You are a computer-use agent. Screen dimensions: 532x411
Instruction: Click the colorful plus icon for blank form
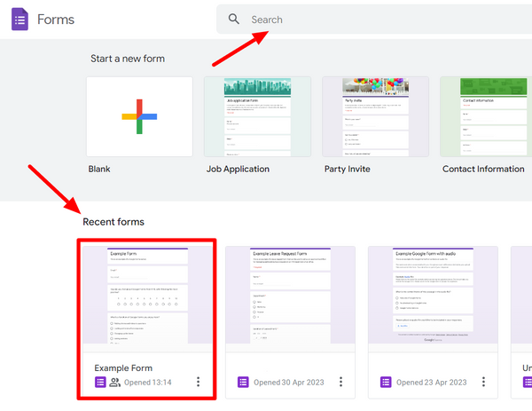tap(139, 116)
